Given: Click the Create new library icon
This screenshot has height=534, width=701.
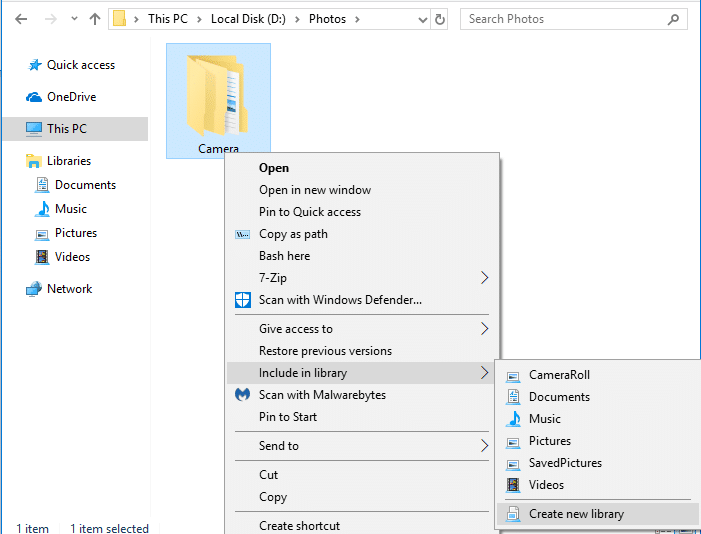Looking at the screenshot, I should tap(513, 514).
